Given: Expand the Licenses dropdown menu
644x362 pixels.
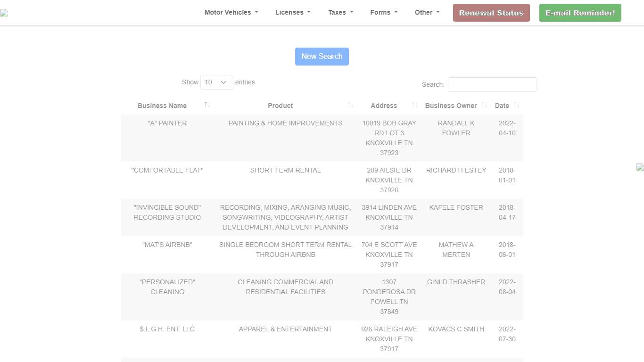Looking at the screenshot, I should point(293,13).
